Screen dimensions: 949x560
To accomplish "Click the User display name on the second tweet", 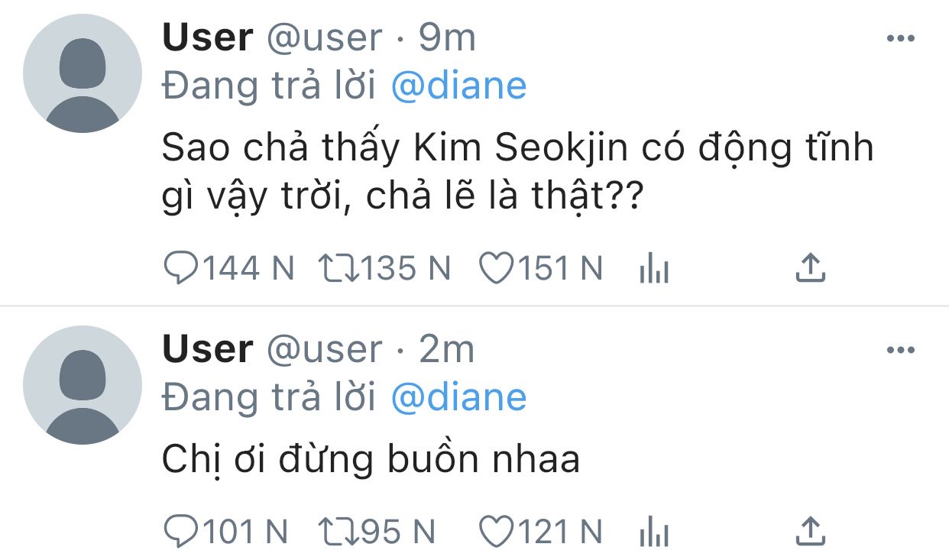I will coord(207,349).
